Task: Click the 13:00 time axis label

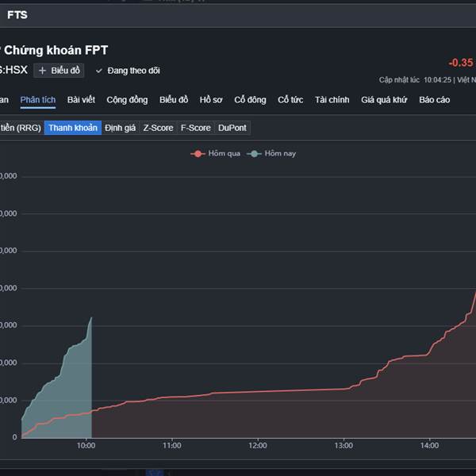Action: point(344,446)
